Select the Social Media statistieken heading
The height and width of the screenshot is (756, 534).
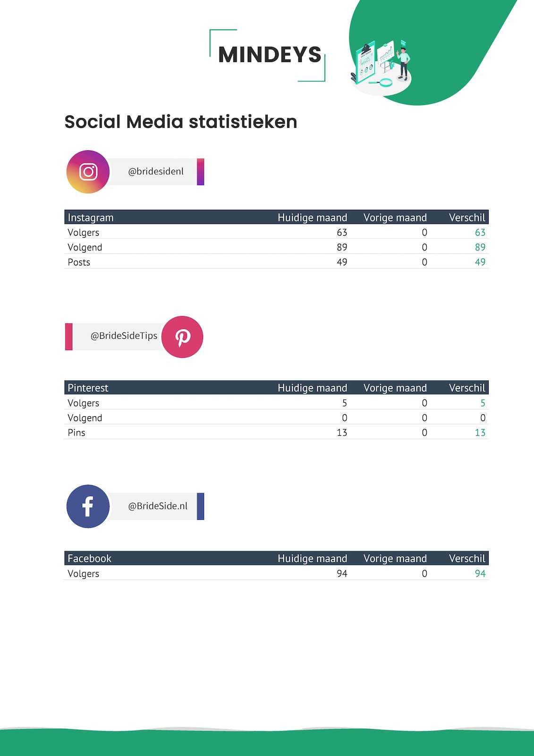point(181,122)
